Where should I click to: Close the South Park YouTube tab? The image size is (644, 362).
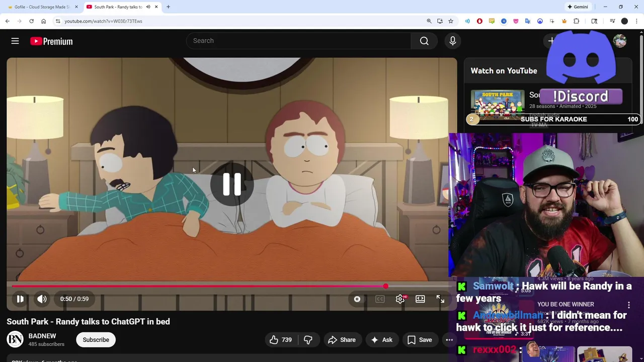[156, 7]
